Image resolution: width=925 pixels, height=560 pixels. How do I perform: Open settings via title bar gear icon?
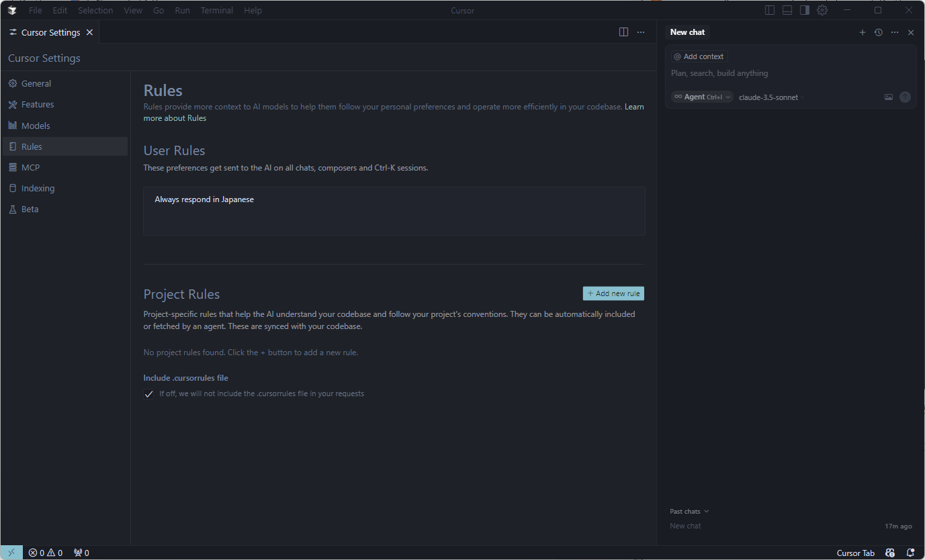click(822, 10)
